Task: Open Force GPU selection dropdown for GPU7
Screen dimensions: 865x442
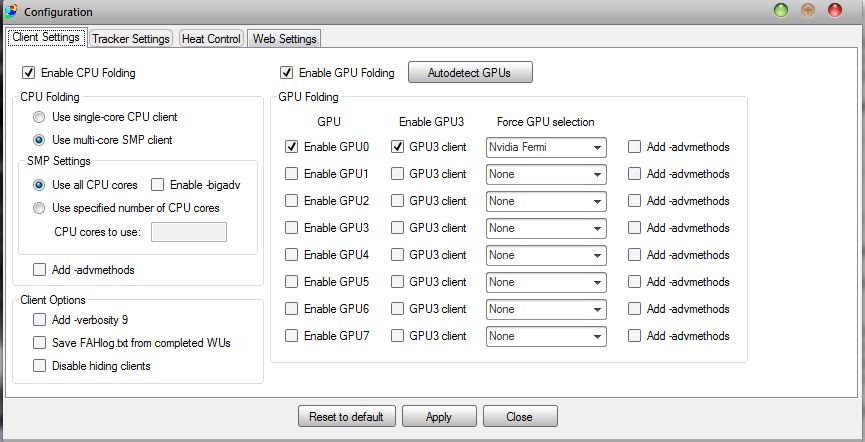Action: pyautogui.click(x=546, y=336)
